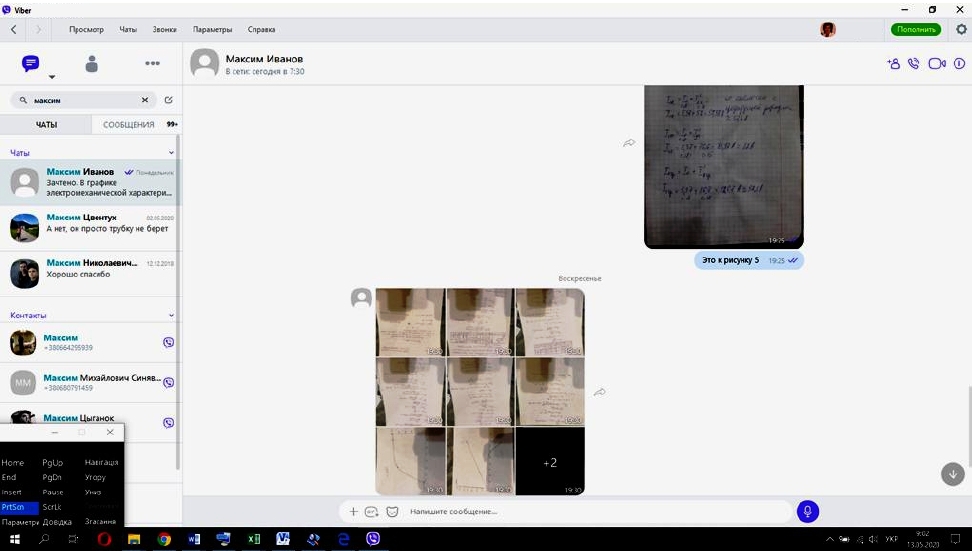Screen dimensions: 972x551
Task: Open the Параметры menu
Action: tap(212, 29)
